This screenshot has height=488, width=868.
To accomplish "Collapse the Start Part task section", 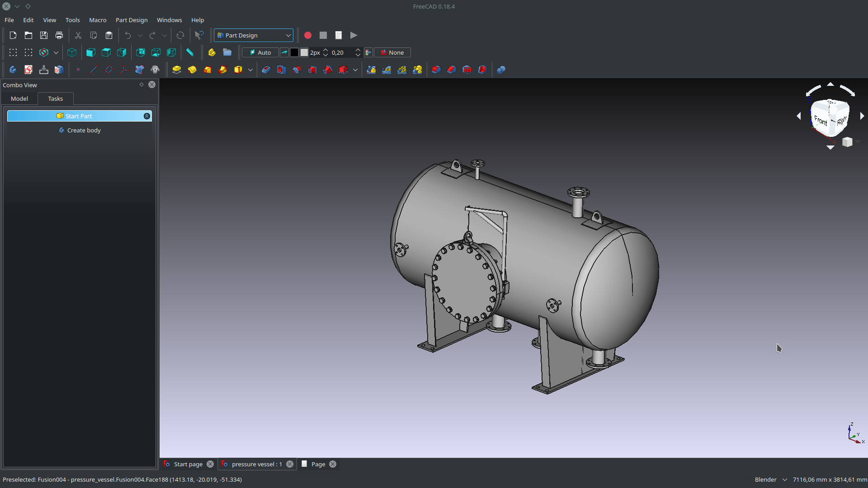I will tap(147, 116).
